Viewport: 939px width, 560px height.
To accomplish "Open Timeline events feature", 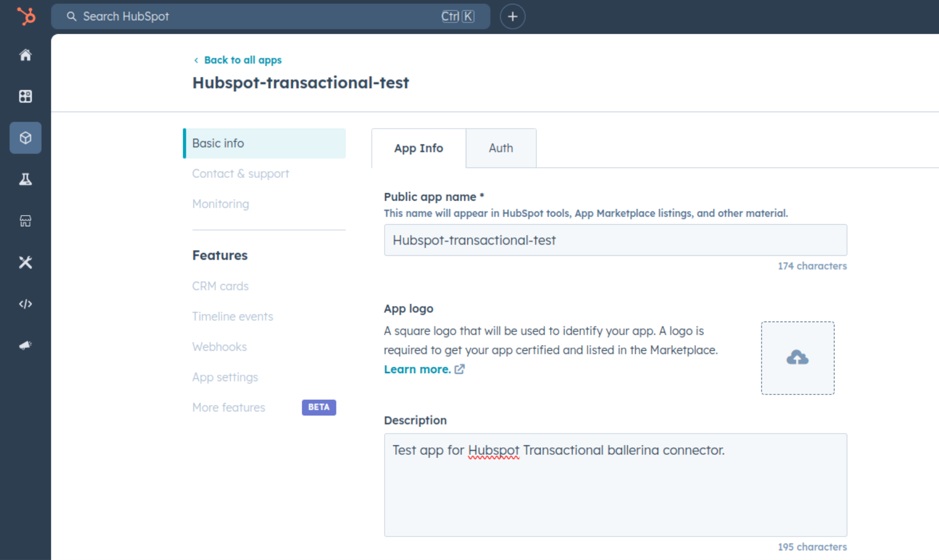I will pyautogui.click(x=232, y=317).
